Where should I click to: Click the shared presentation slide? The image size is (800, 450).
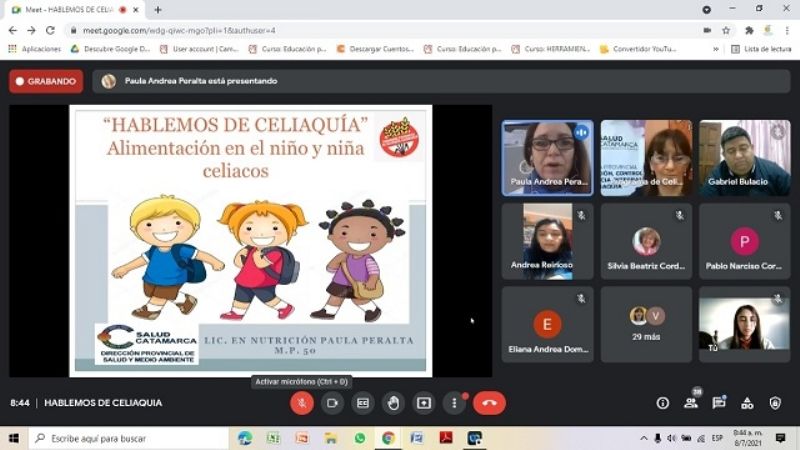pyautogui.click(x=251, y=241)
